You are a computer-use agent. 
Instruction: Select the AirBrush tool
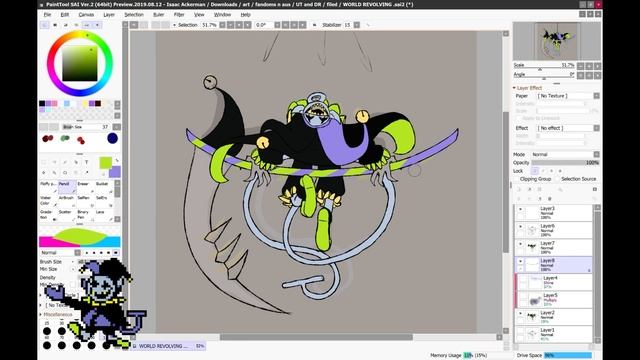tap(67, 200)
